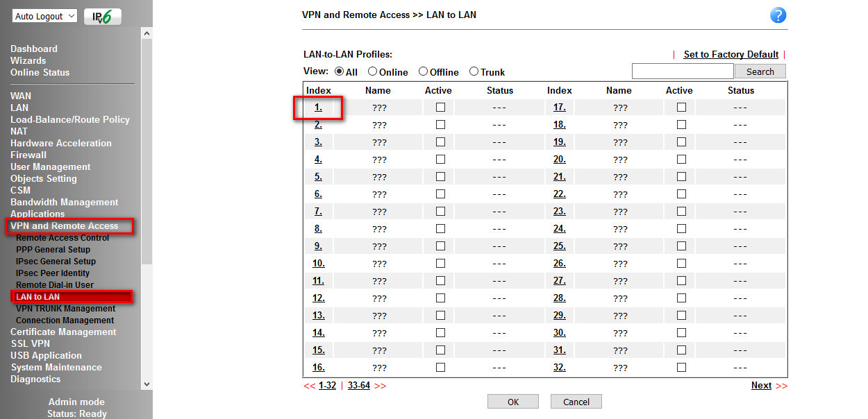Go to profiles page 33-64

[359, 386]
